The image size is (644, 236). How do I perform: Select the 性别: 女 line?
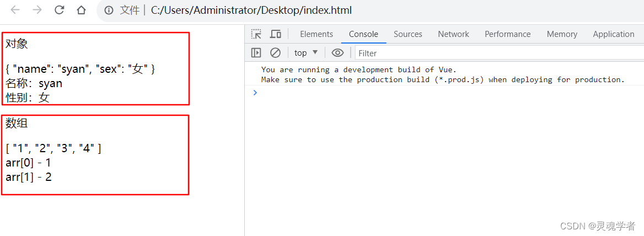[28, 97]
